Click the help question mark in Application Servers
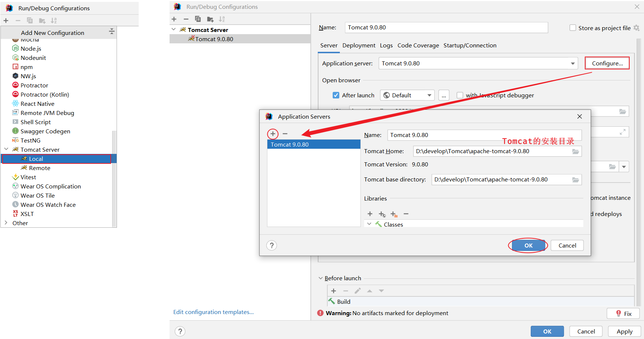644x339 pixels. (x=271, y=245)
